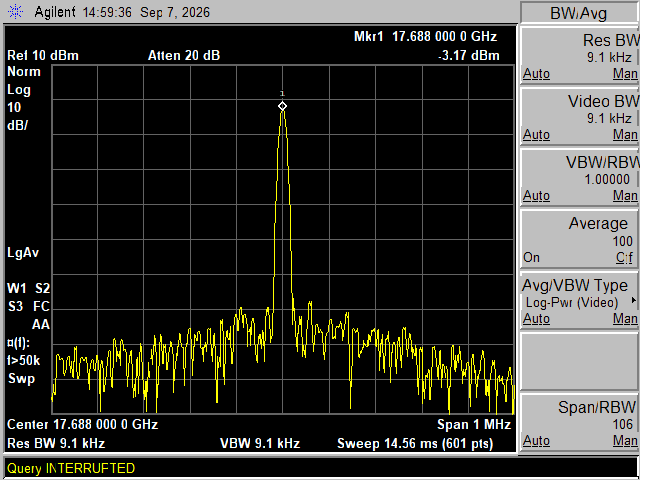Screen dimensions: 666x500
Task: Select the Average 100 softkey
Action: click(579, 239)
